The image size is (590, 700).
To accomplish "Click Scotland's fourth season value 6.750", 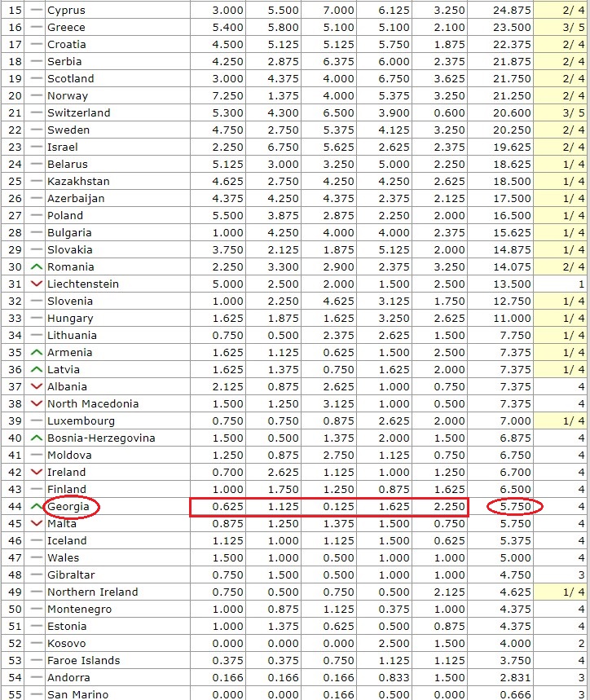I will point(394,78).
